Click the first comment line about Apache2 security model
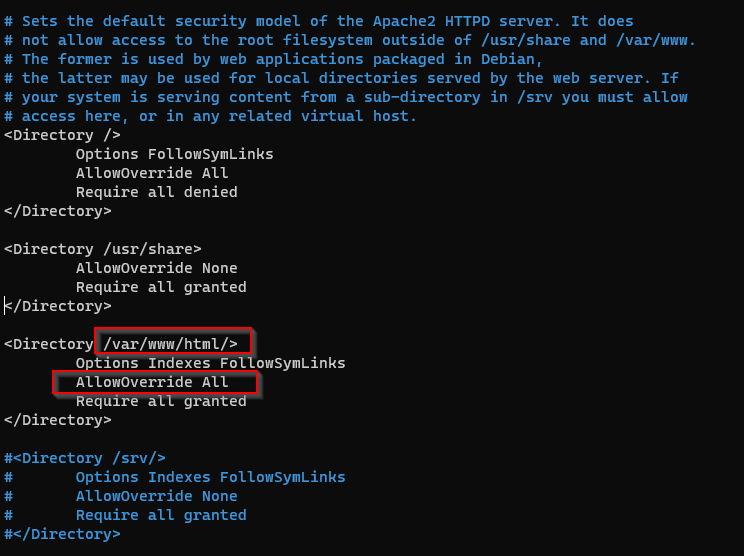The width and height of the screenshot is (744, 556). coord(318,21)
